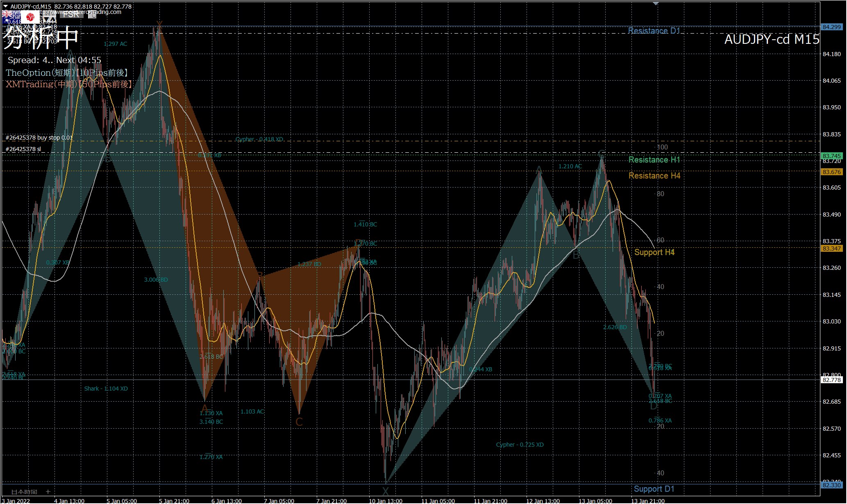Click the Australian flag icon
This screenshot has height=504, width=847.
(x=10, y=17)
